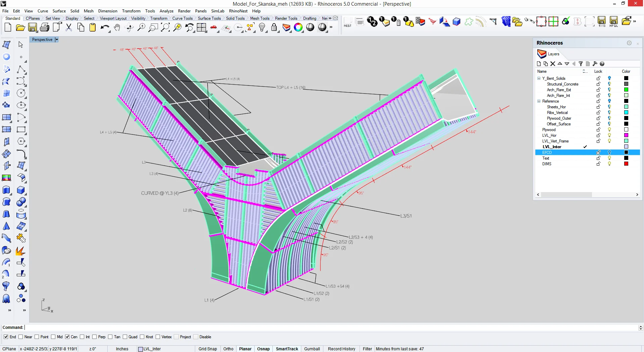Open the Analyze menu
Screen dimensions: 644x352
pos(166,11)
